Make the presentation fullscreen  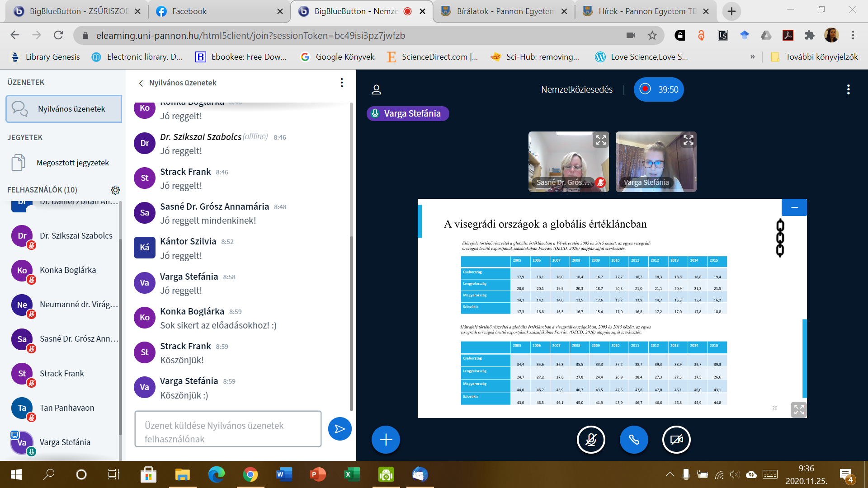tap(798, 409)
